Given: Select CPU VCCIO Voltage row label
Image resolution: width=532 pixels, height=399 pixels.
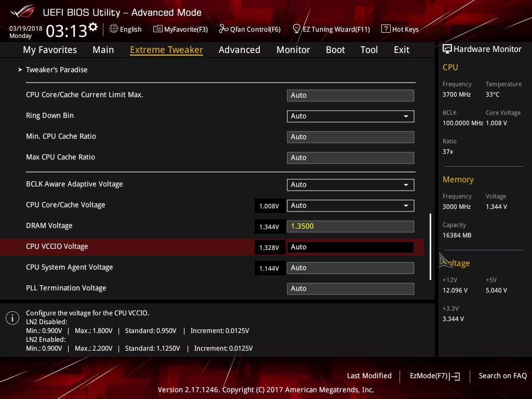Looking at the screenshot, I should point(57,247).
